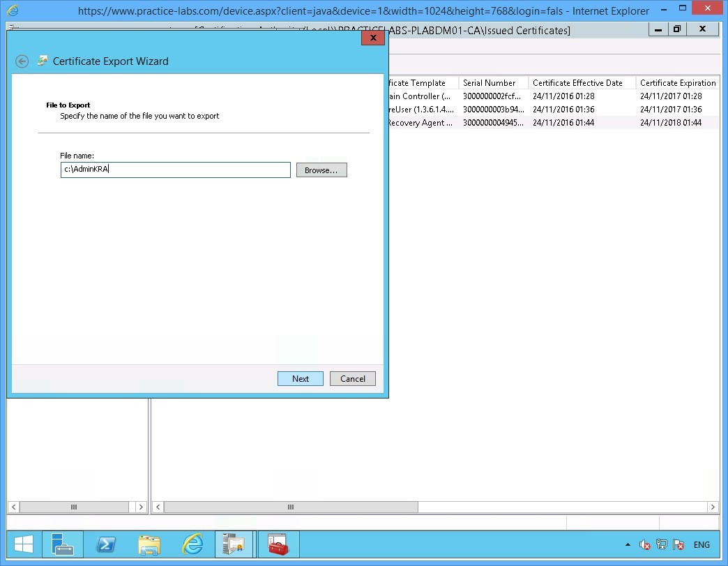Open the ENG input language selector
This screenshot has width=728, height=566.
[x=701, y=544]
